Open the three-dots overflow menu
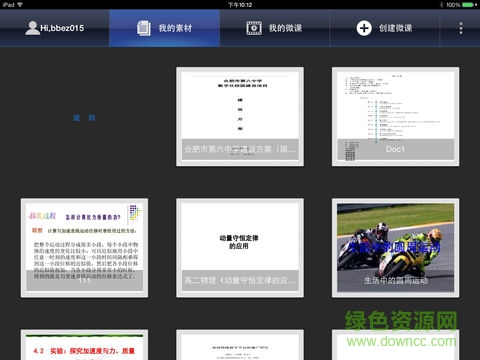This screenshot has width=480, height=360. point(461,28)
